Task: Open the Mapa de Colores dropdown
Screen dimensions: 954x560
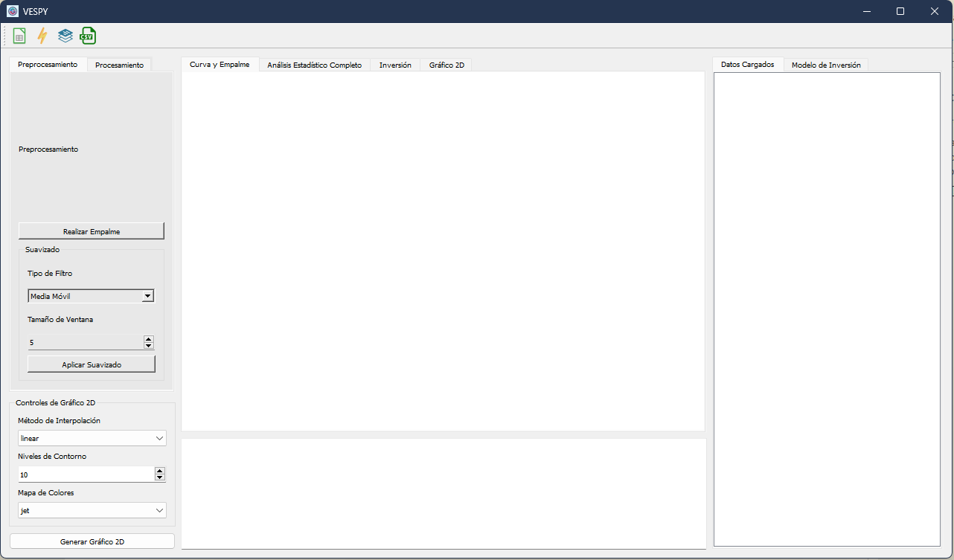Action: pos(92,510)
